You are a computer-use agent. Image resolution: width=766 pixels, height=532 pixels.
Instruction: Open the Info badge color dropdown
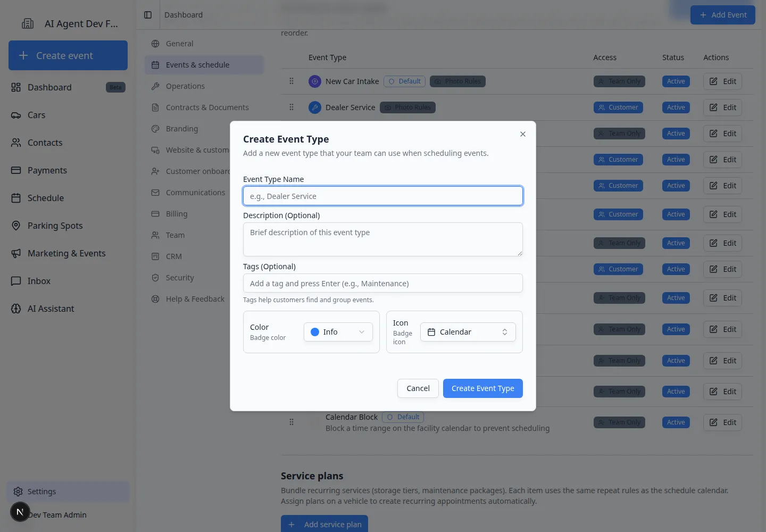(338, 332)
